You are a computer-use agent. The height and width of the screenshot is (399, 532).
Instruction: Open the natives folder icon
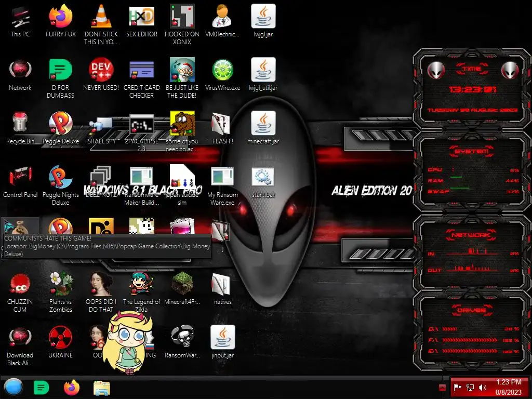click(220, 284)
